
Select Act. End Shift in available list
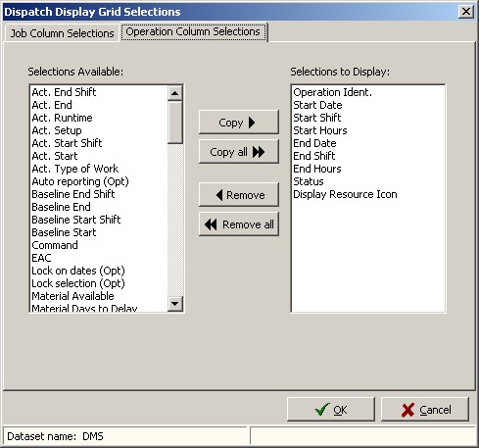pyautogui.click(x=64, y=92)
